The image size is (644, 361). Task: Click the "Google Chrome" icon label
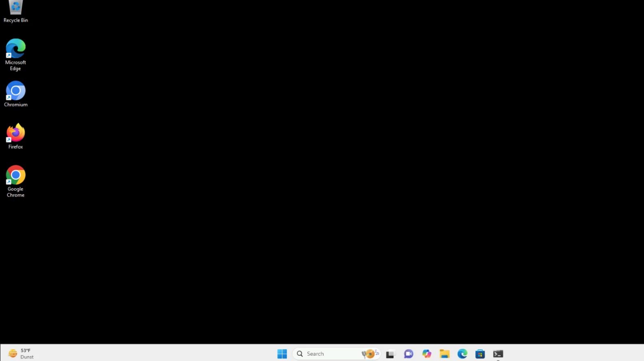(x=15, y=192)
